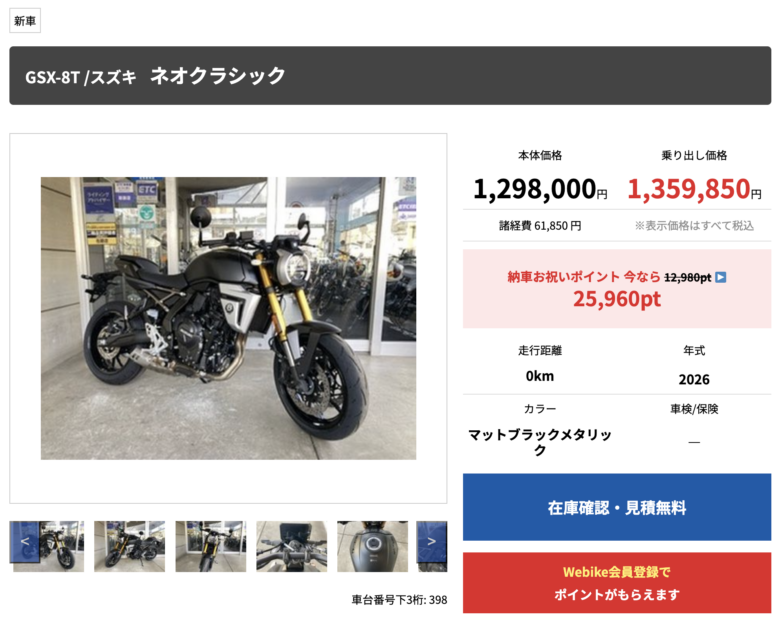
Task: Select the third front-view thumbnail
Action: click(x=211, y=546)
